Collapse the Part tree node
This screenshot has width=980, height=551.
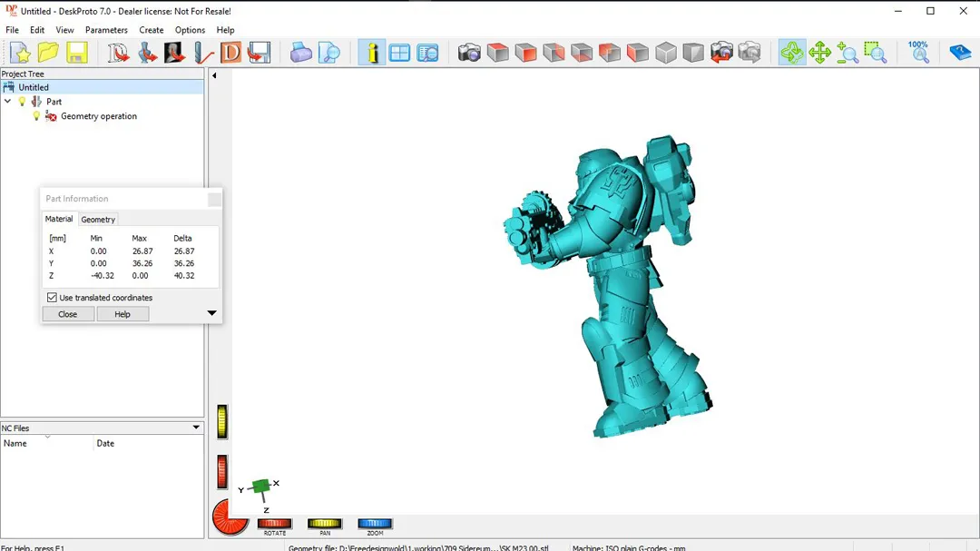click(x=8, y=101)
